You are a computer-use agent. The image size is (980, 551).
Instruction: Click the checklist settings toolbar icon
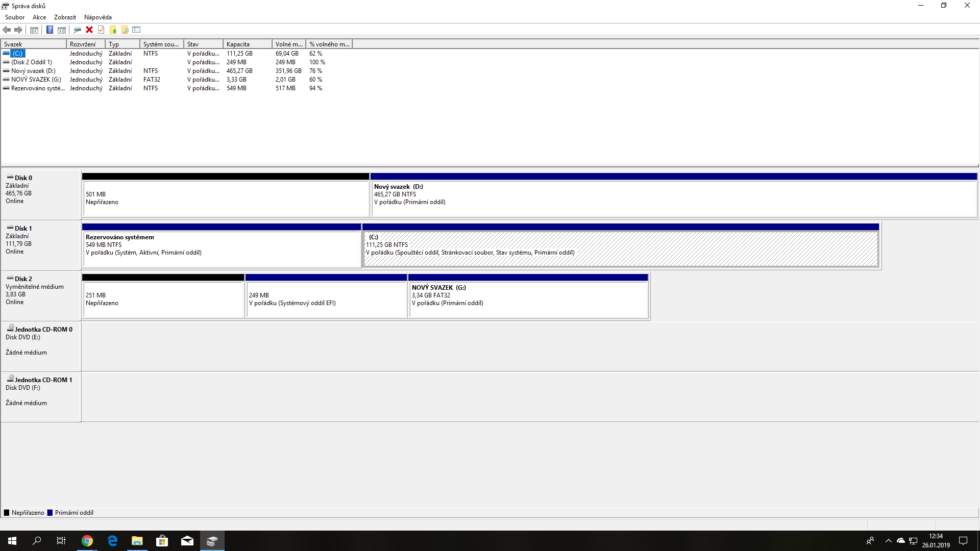click(136, 30)
